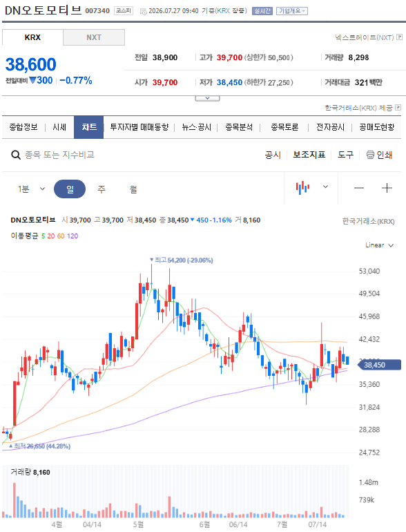
Task: Click the 한국거래소(KRX) 제공 help icon
Action: pos(398,108)
